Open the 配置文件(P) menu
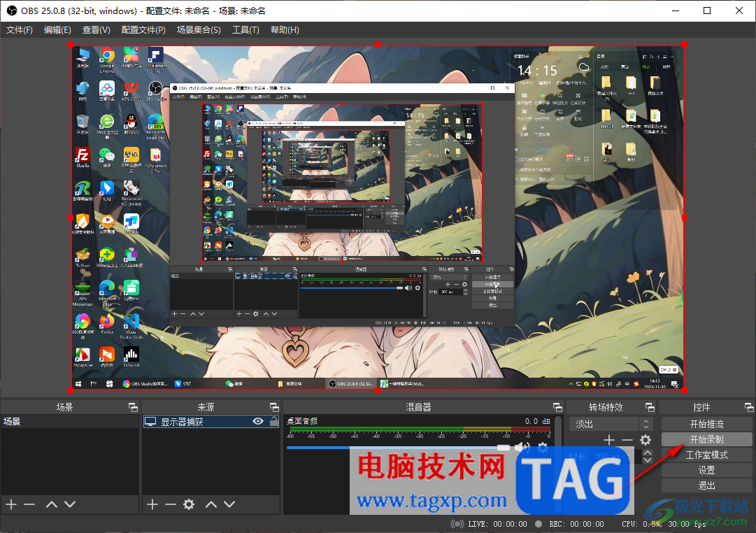The height and width of the screenshot is (533, 756). pyautogui.click(x=143, y=30)
